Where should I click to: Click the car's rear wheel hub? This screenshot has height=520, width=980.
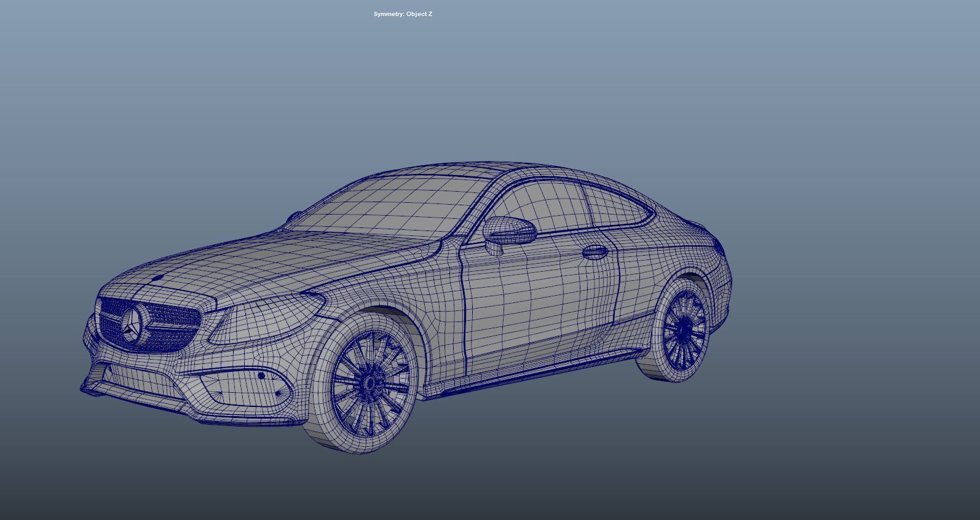(x=683, y=329)
